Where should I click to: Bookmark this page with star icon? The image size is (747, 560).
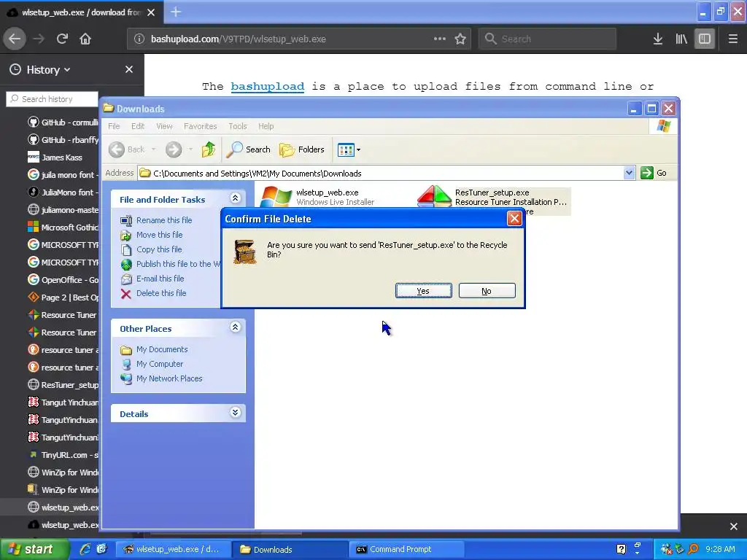coord(460,39)
